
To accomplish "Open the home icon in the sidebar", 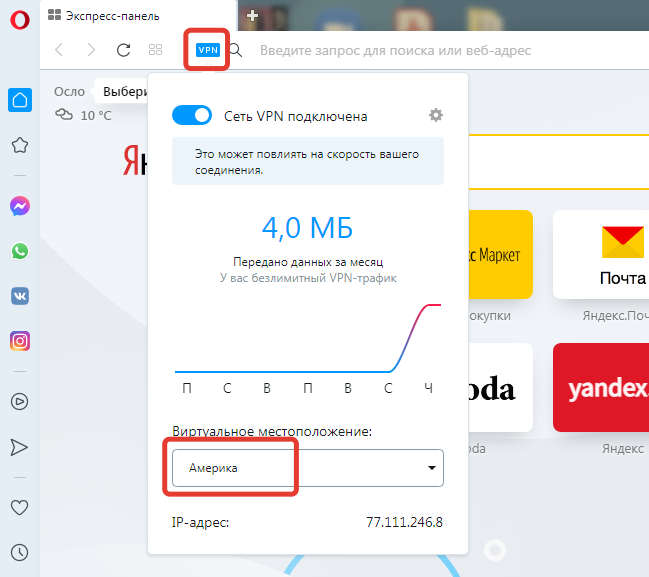I will 20,100.
